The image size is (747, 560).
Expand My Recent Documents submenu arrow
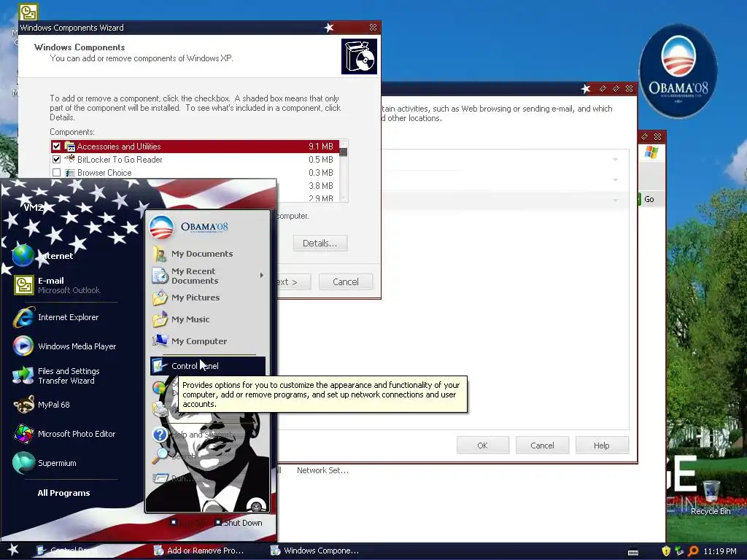coord(262,275)
